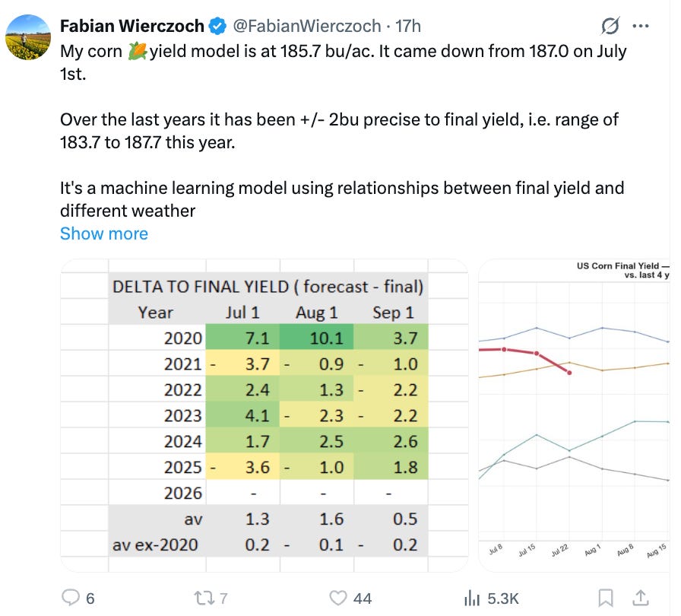Viewport: 681px width, 616px height.
Task: Open the Delta to Final Yield table image
Action: [x=264, y=415]
